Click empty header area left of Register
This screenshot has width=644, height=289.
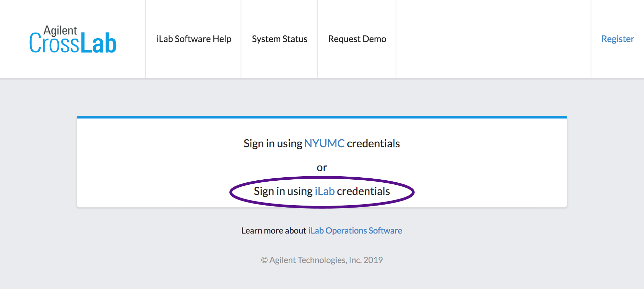tap(493, 39)
